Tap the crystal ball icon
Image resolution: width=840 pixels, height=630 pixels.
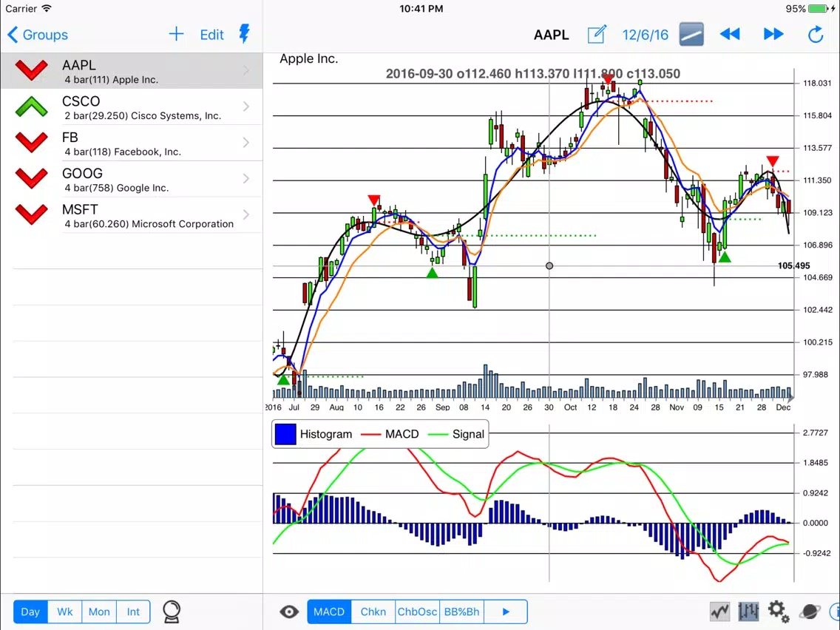(x=172, y=612)
